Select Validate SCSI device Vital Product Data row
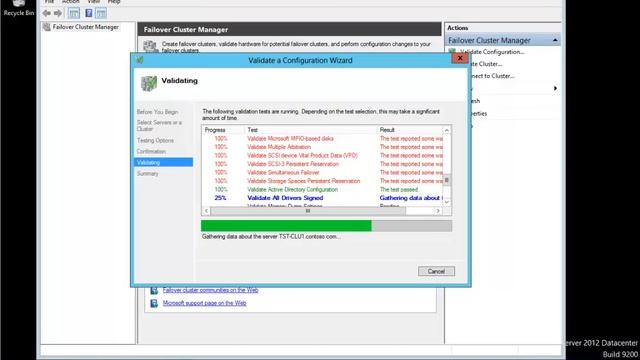Viewport: 640px width, 360px height. point(322,156)
